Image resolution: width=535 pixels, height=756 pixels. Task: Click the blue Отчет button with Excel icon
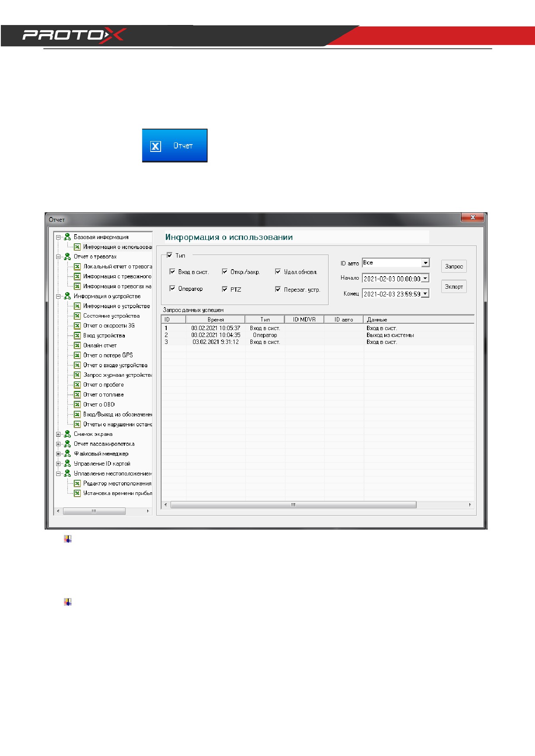[x=175, y=145]
